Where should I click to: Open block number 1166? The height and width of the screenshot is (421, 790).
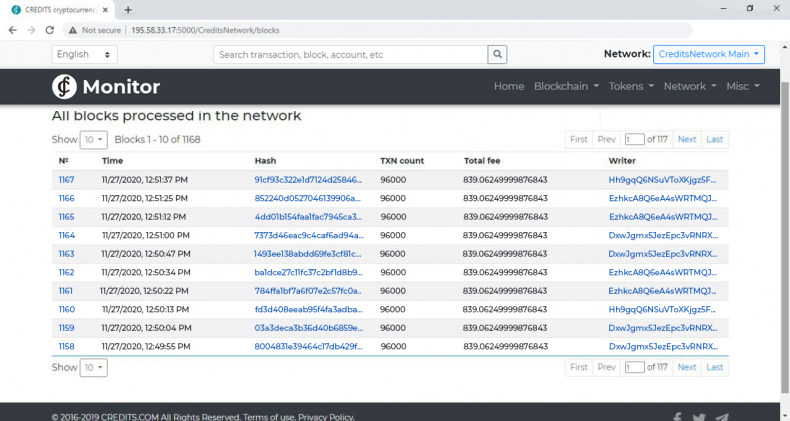[66, 198]
